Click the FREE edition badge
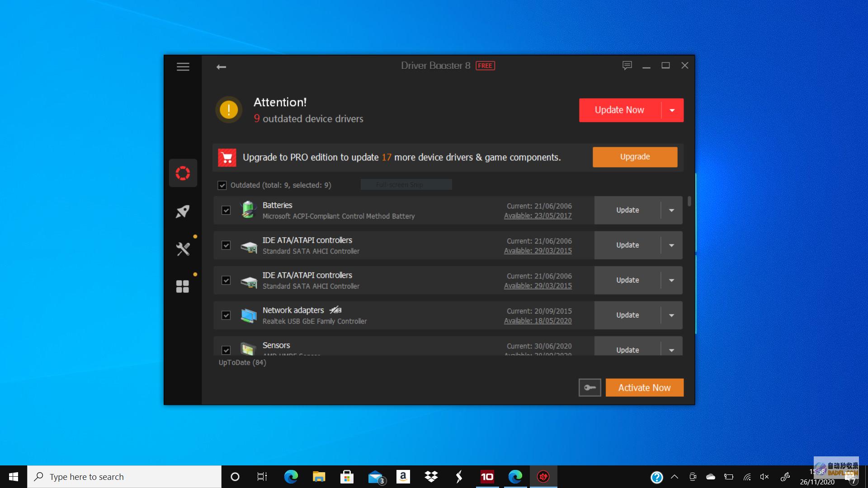 click(x=485, y=66)
